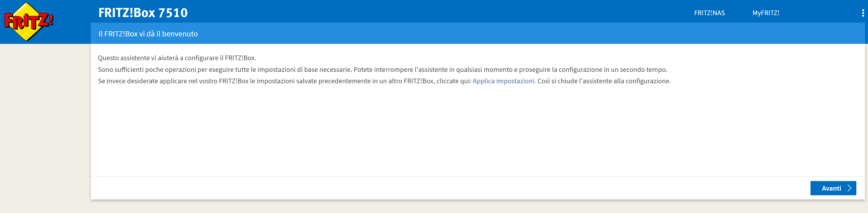Click the red exclamation mark in the logo
The height and width of the screenshot is (213, 868).
point(51,20)
